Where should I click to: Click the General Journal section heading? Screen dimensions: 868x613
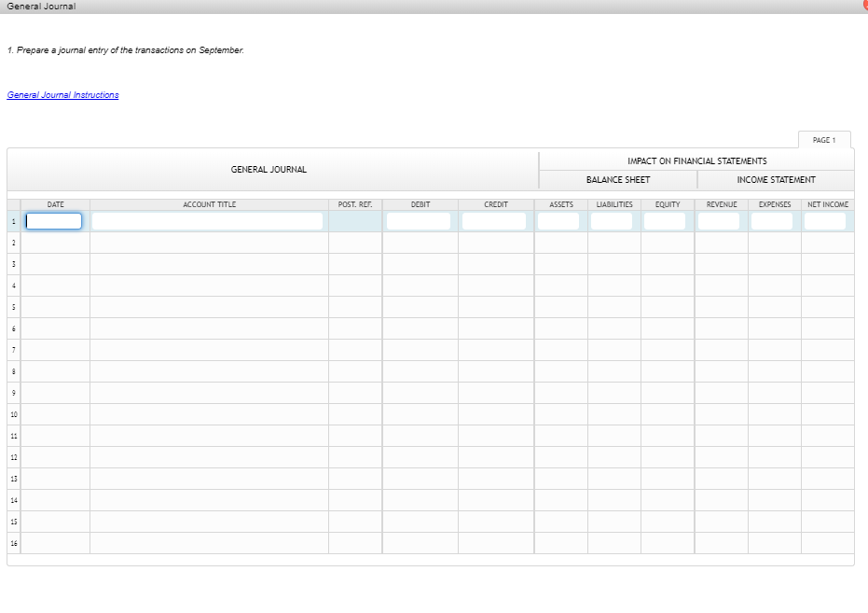click(x=269, y=169)
